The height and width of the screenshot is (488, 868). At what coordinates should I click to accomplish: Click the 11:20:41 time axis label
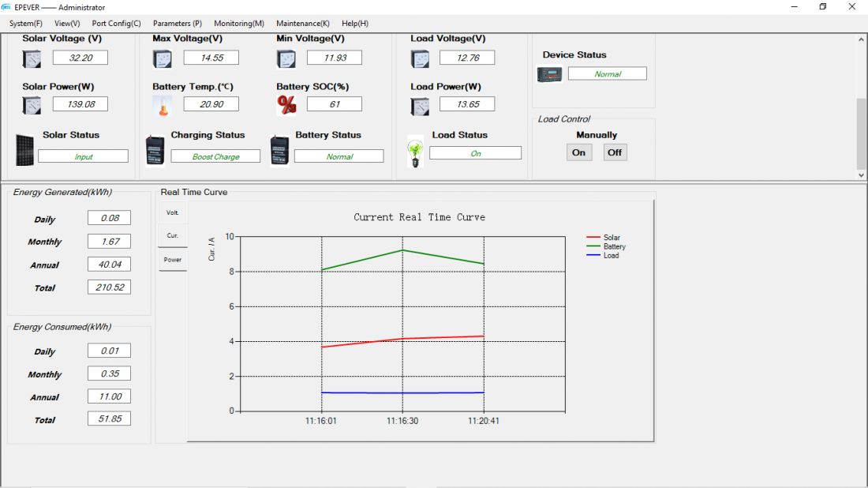(483, 421)
